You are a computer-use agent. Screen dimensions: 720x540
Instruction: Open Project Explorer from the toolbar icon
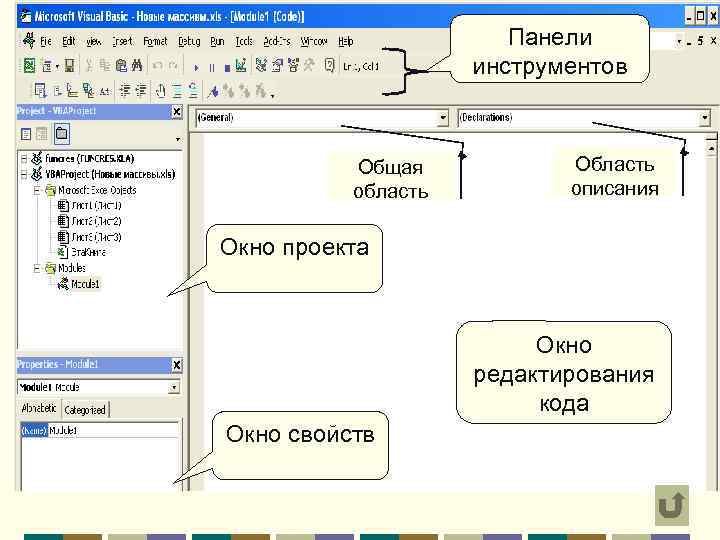click(261, 66)
